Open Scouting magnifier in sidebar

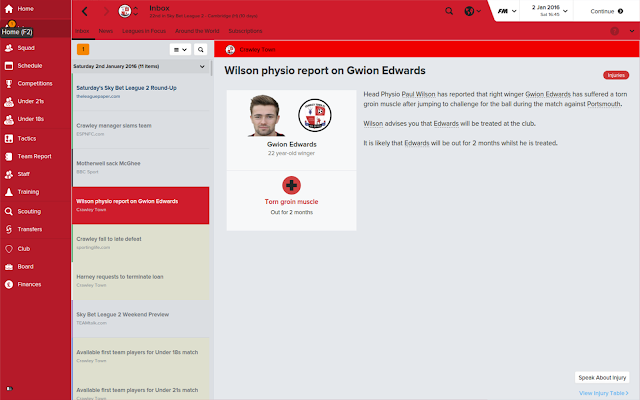(x=9, y=211)
